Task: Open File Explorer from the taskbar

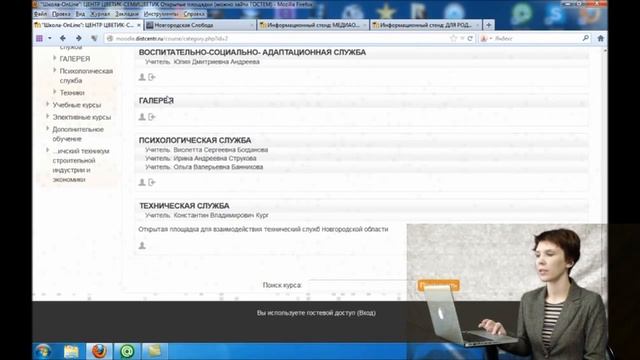Action: (x=71, y=351)
